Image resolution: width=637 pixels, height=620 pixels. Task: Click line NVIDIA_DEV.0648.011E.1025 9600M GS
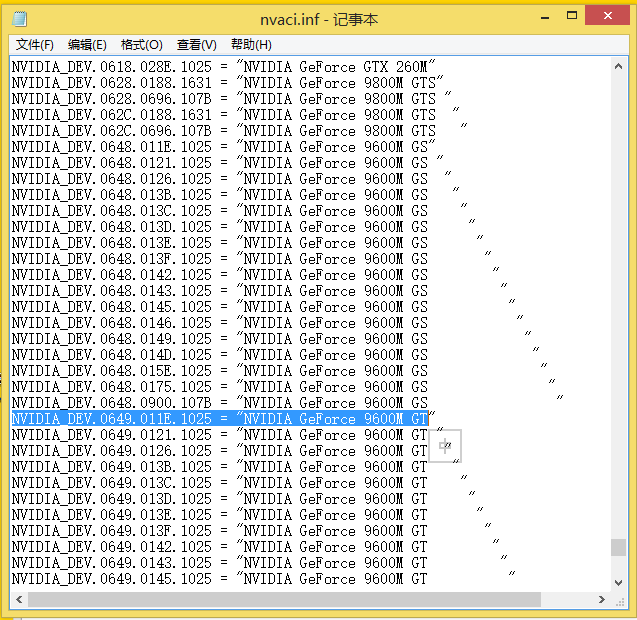tap(223, 146)
